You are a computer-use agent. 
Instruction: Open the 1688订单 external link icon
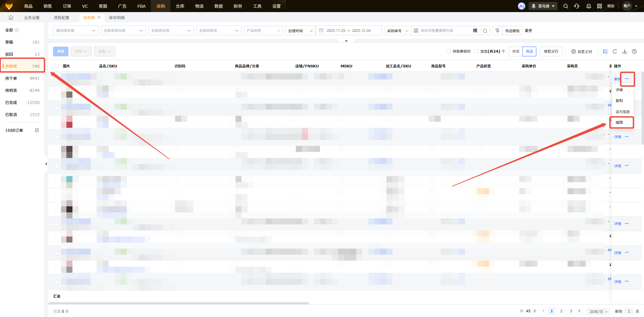[x=37, y=130]
